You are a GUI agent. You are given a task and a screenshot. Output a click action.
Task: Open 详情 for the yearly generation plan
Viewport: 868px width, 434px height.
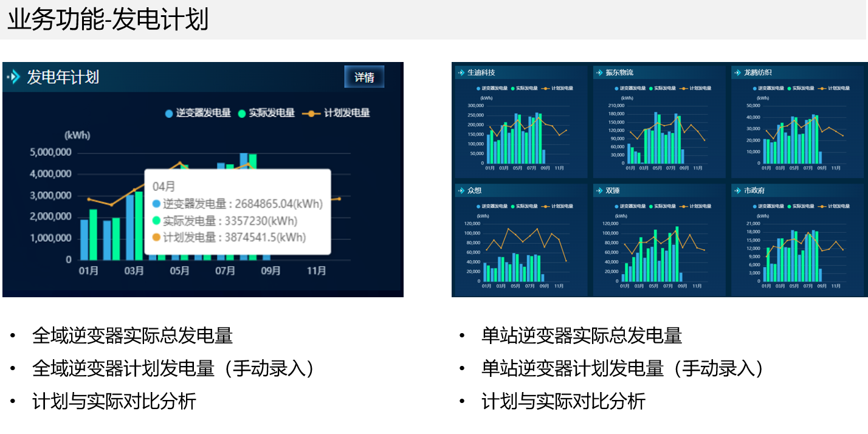(364, 77)
